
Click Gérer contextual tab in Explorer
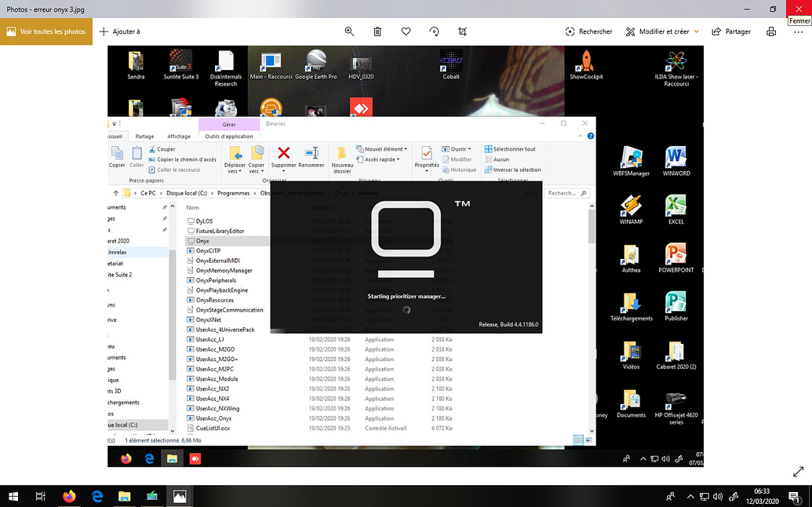coord(229,124)
